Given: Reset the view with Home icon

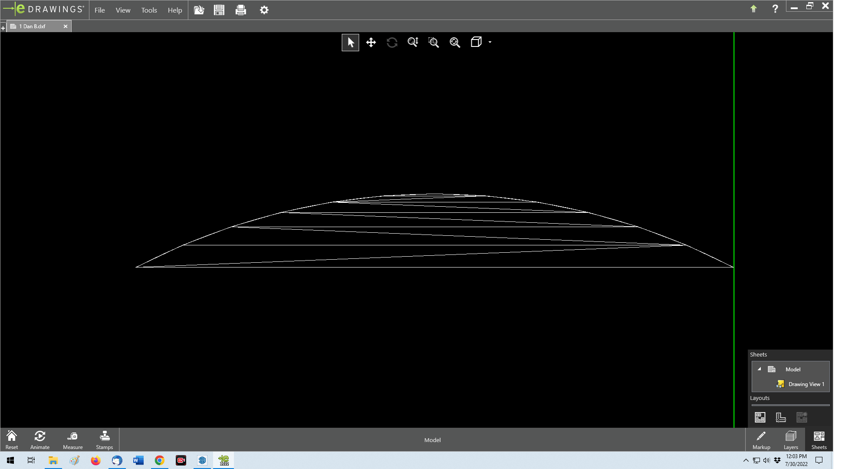Looking at the screenshot, I should tap(12, 440).
